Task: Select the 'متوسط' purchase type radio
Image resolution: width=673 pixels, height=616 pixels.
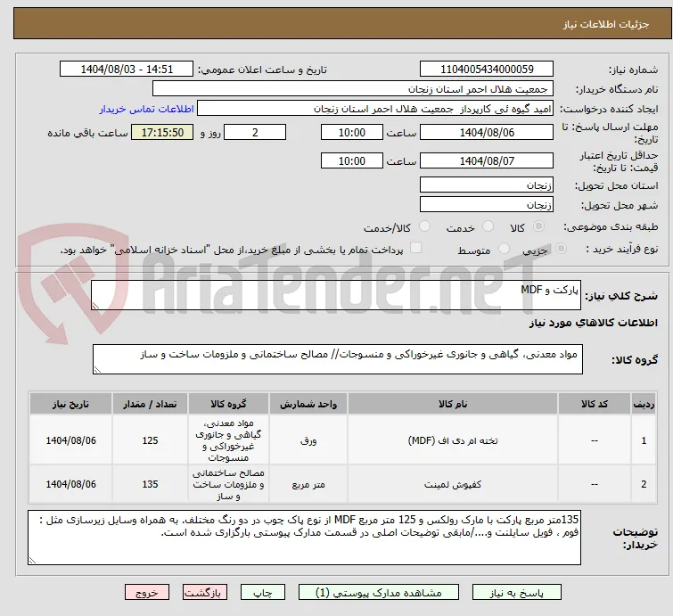Action: click(504, 249)
